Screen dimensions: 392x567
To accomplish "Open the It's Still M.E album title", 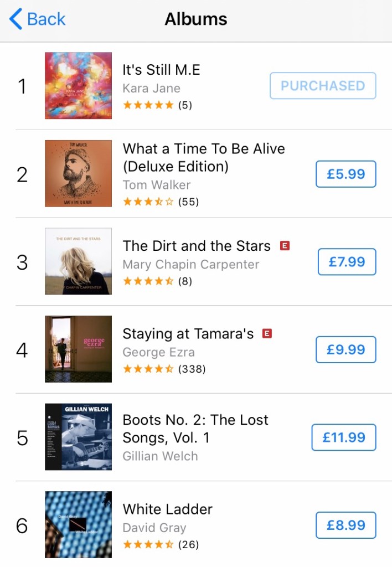I will (161, 70).
